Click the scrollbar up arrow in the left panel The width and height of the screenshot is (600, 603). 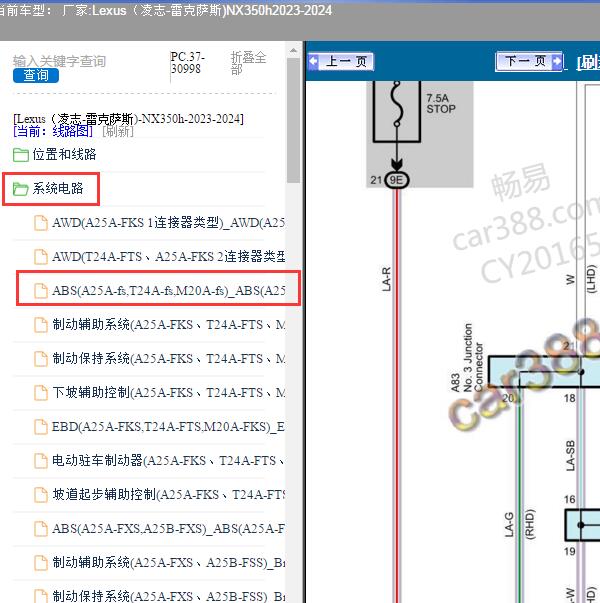[293, 50]
